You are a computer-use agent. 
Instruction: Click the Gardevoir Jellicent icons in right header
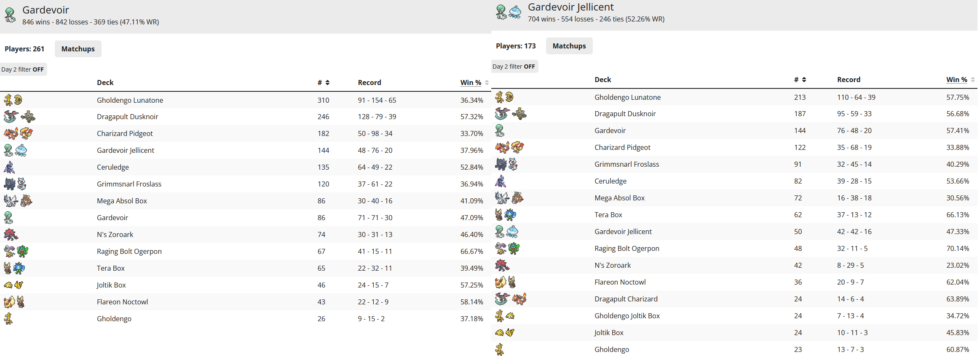(508, 12)
